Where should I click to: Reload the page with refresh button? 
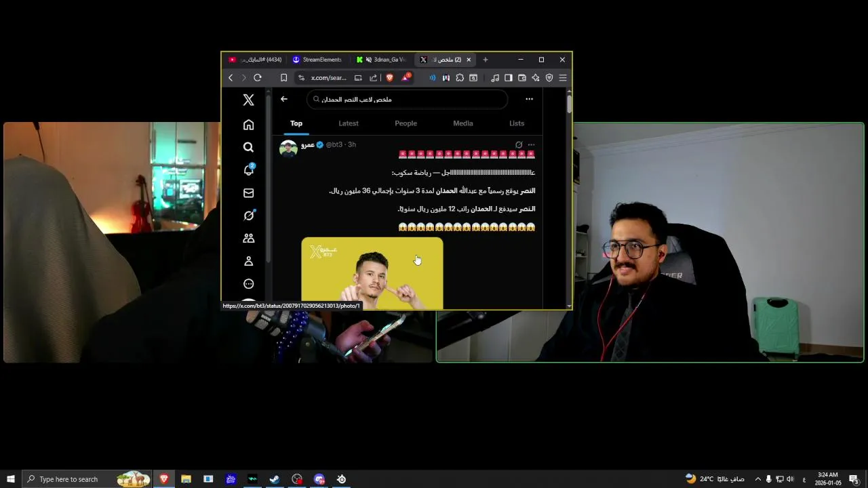tap(258, 78)
